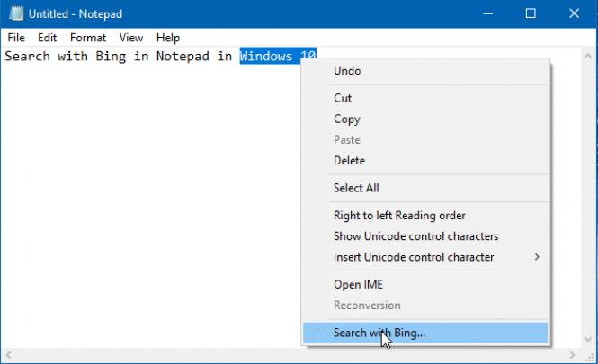Select Cut in the context menu
The width and height of the screenshot is (598, 364).
pyautogui.click(x=425, y=98)
